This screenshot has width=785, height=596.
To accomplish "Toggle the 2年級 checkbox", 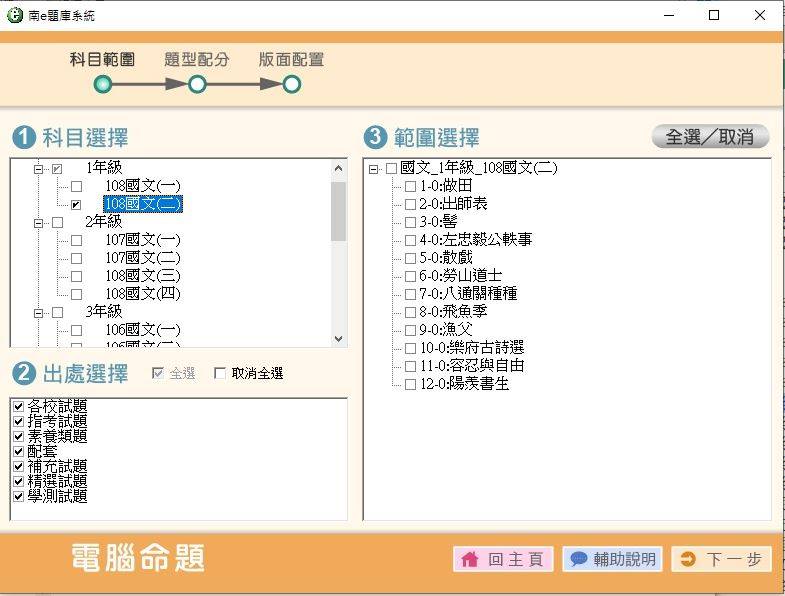I will (x=58, y=222).
